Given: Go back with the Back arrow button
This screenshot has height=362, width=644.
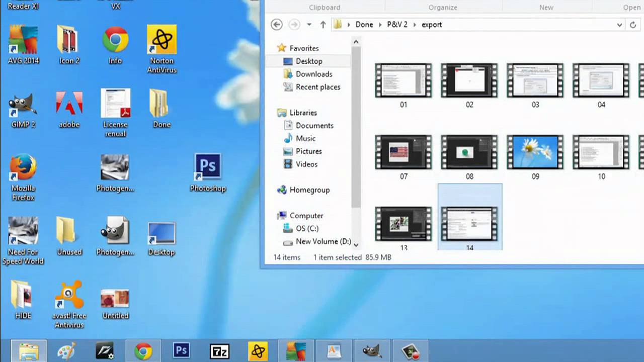Looking at the screenshot, I should pyautogui.click(x=276, y=25).
